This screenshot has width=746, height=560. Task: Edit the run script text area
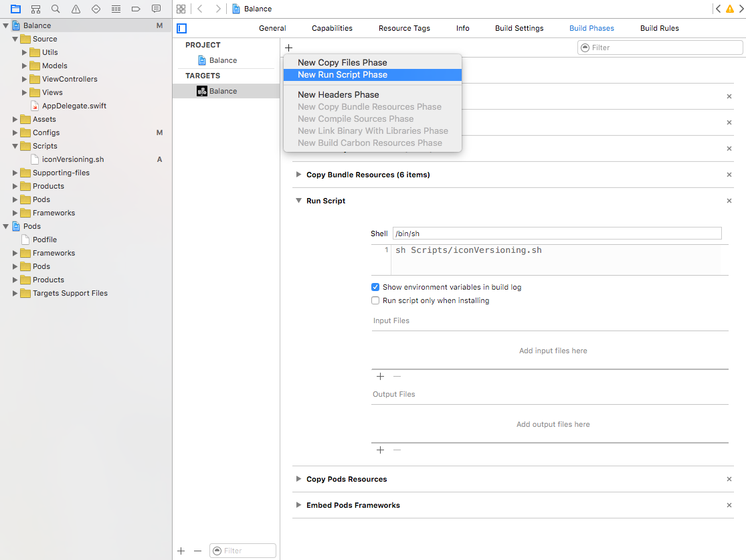point(556,260)
